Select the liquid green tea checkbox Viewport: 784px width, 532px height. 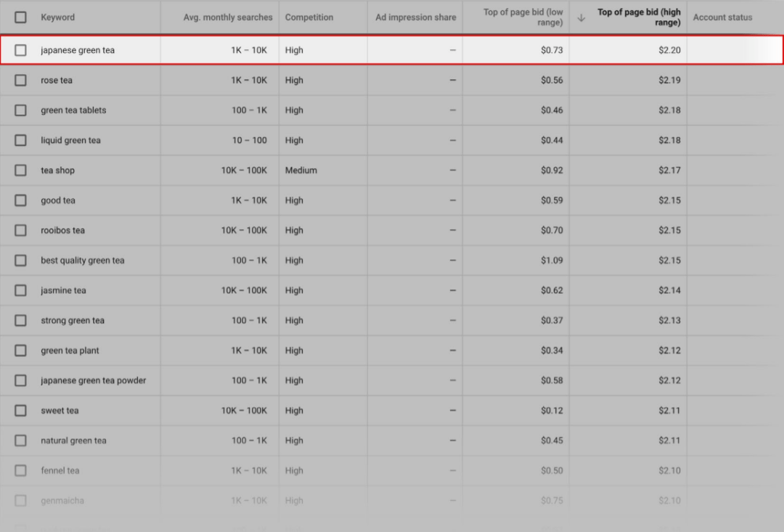pyautogui.click(x=20, y=140)
